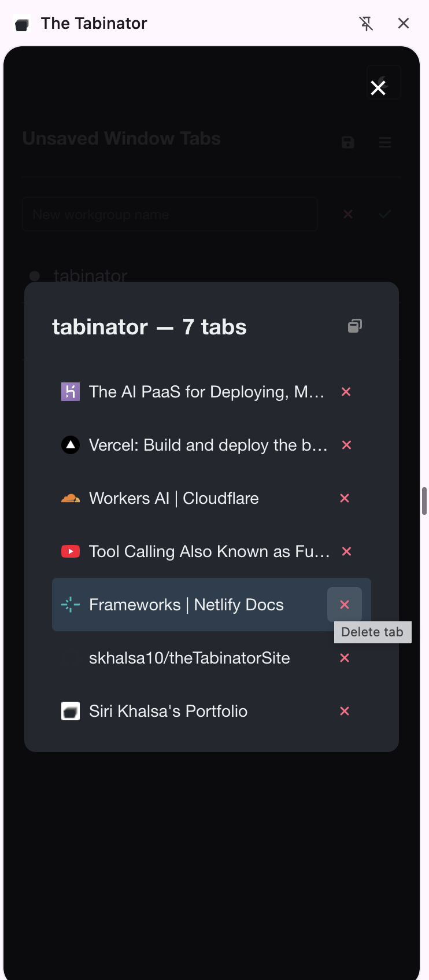Viewport: 429px width, 980px height.
Task: Delete the Frameworks | Netlify Docs tab
Action: (x=345, y=605)
